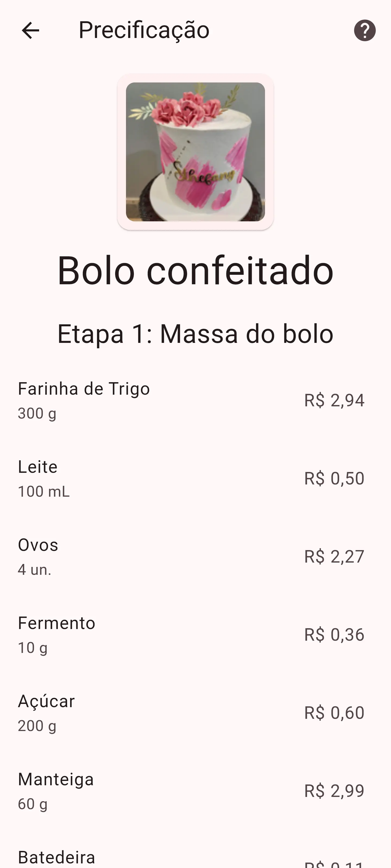
Task: Tap the Etapa 1: Massa do bolo heading
Action: click(x=195, y=334)
